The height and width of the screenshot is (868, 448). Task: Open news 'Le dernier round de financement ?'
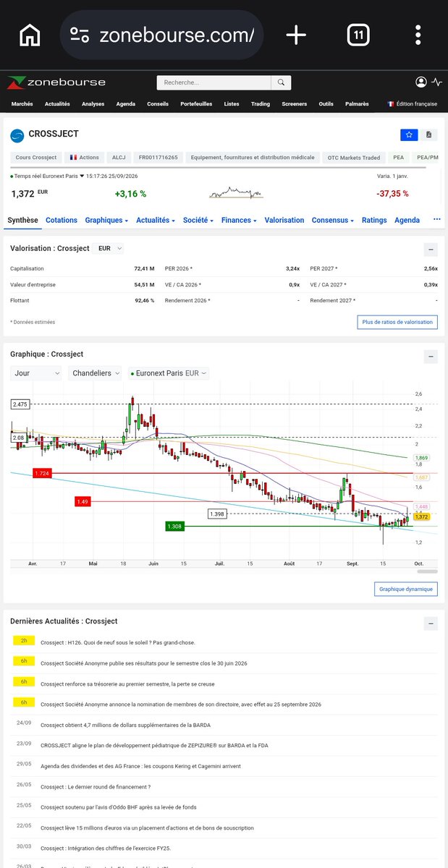(x=96, y=786)
